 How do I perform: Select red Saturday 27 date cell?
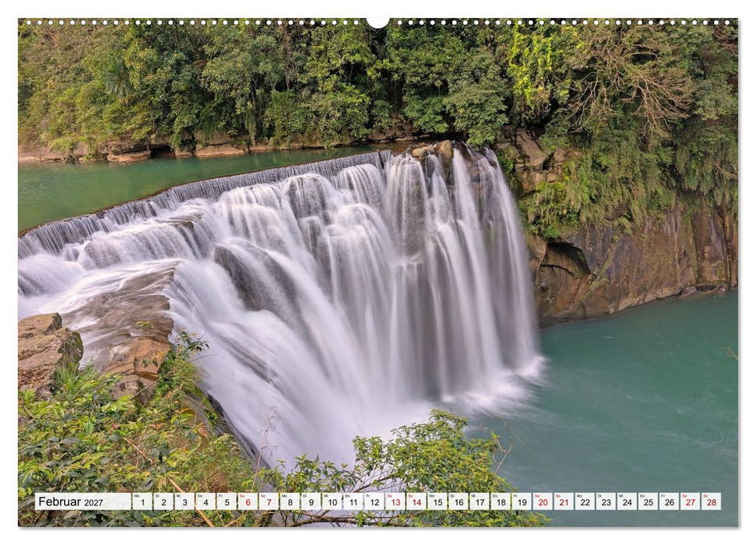click(x=691, y=501)
